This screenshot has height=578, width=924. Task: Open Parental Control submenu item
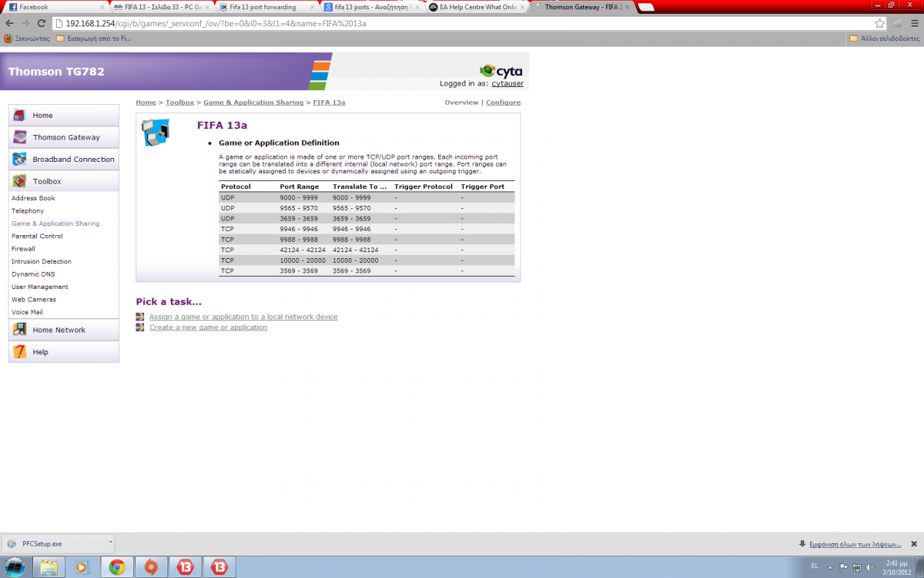37,236
